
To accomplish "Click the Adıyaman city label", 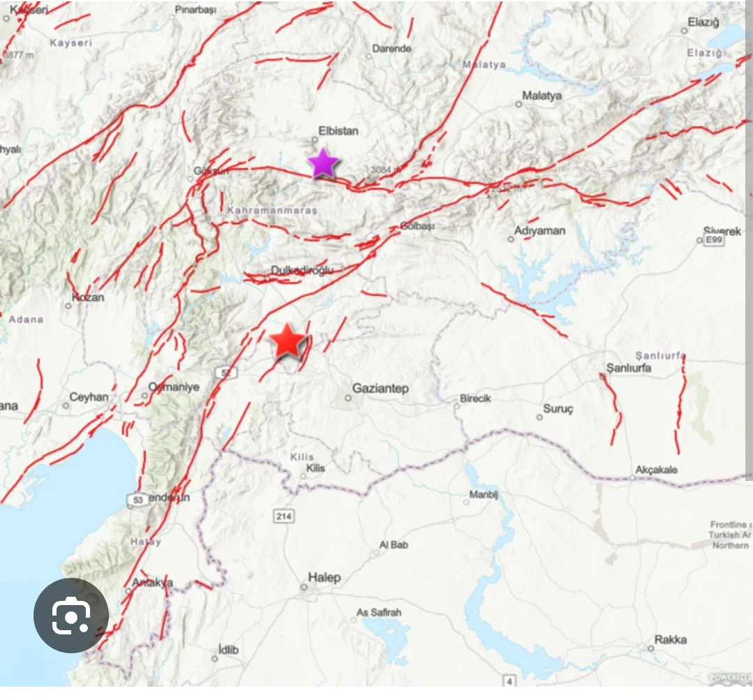I will point(539,230).
